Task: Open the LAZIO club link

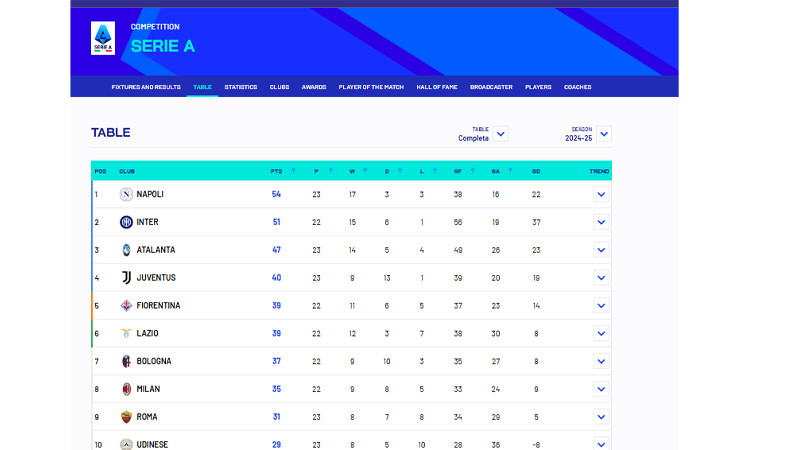Action: (147, 333)
